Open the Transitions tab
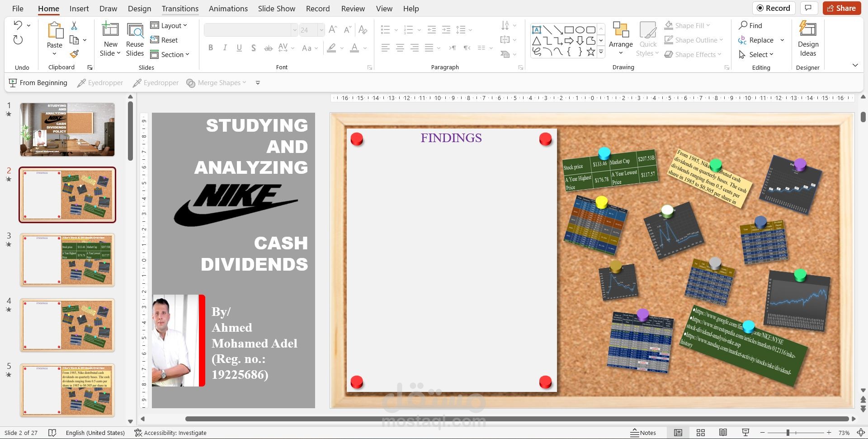 (180, 9)
